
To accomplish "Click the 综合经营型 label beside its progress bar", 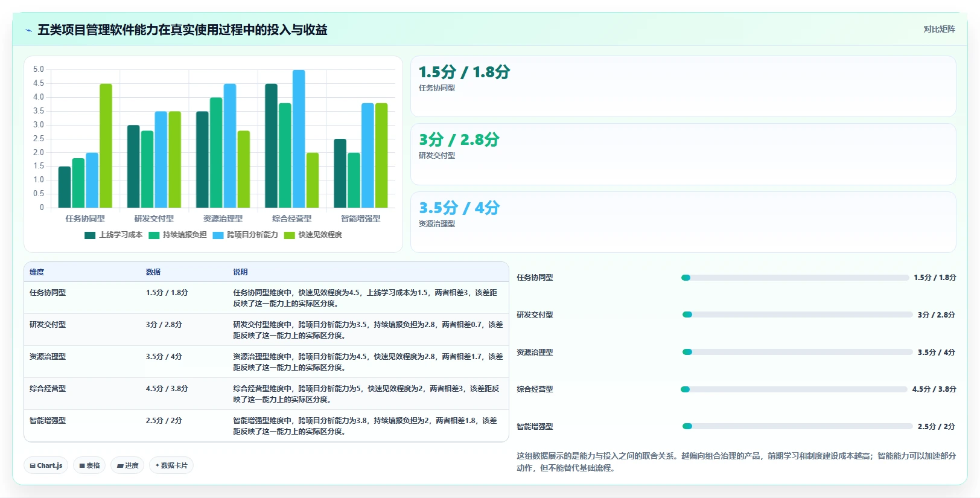I will tap(535, 389).
